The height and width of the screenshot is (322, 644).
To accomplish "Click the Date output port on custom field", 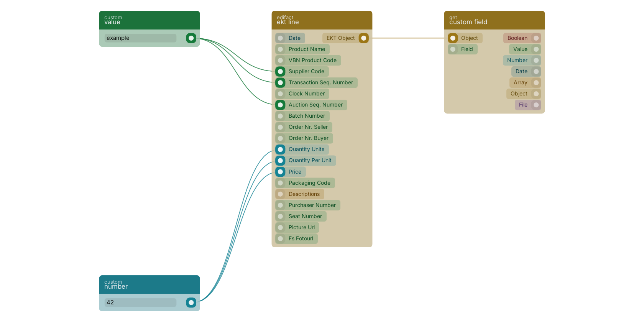I will coord(536,71).
